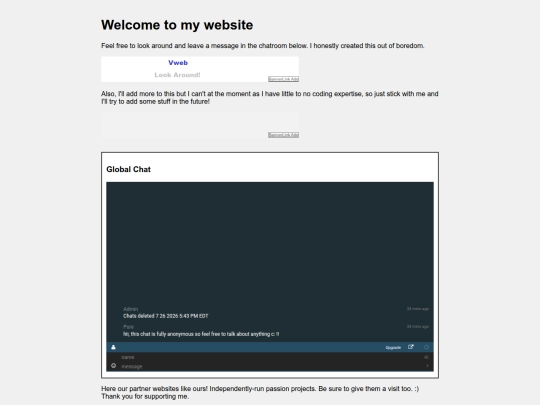Click the send arrow at message field
Screen dimensions: 540x405
click(x=427, y=366)
